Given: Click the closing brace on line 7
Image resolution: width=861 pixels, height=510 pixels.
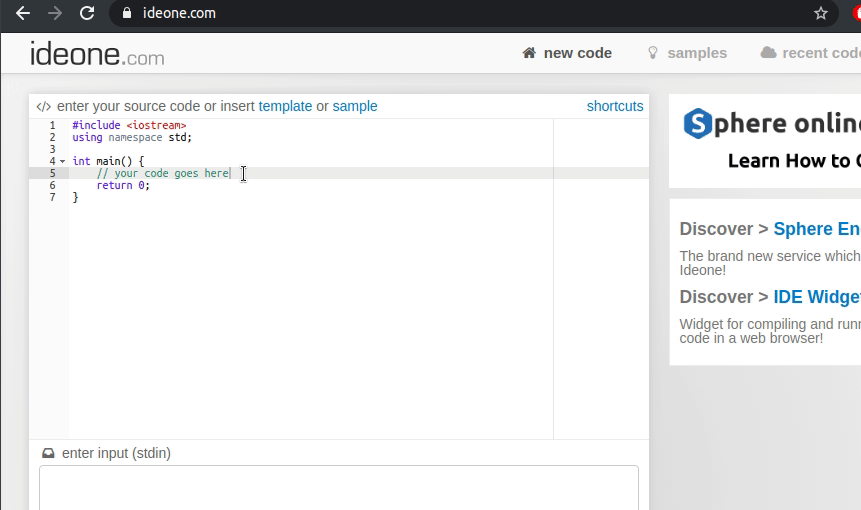Looking at the screenshot, I should pyautogui.click(x=75, y=198).
